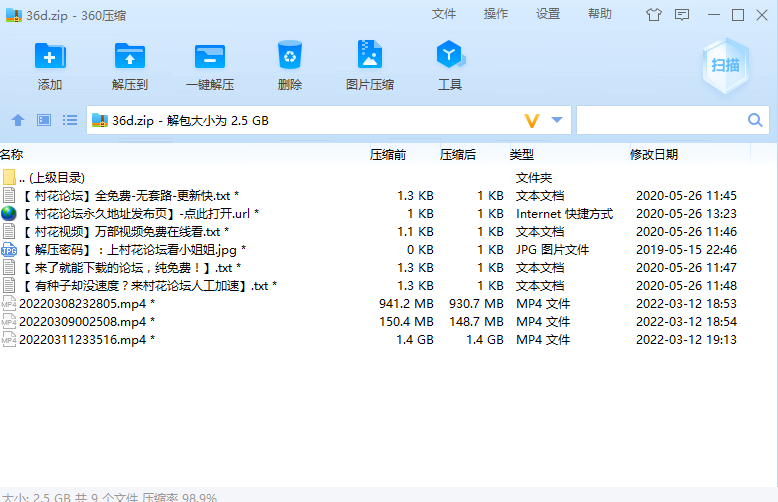
Task: Open the 图片压缩 image compression tool
Action: (x=369, y=58)
